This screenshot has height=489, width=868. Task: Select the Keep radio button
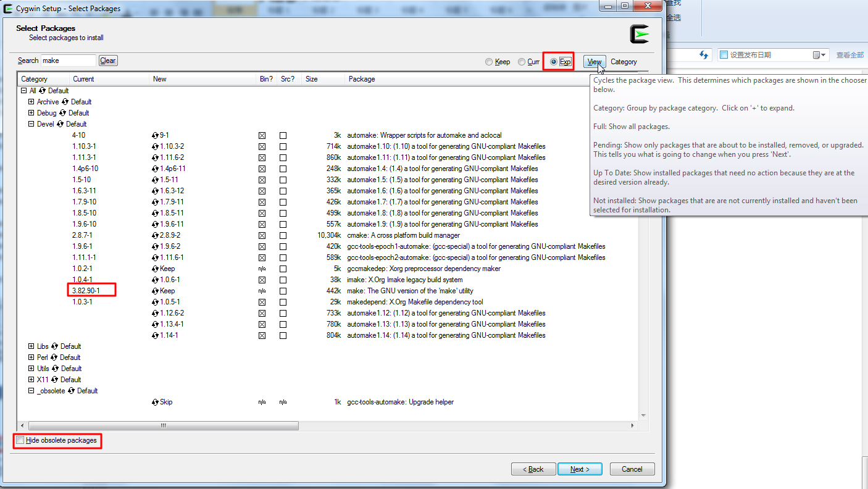[x=489, y=62]
